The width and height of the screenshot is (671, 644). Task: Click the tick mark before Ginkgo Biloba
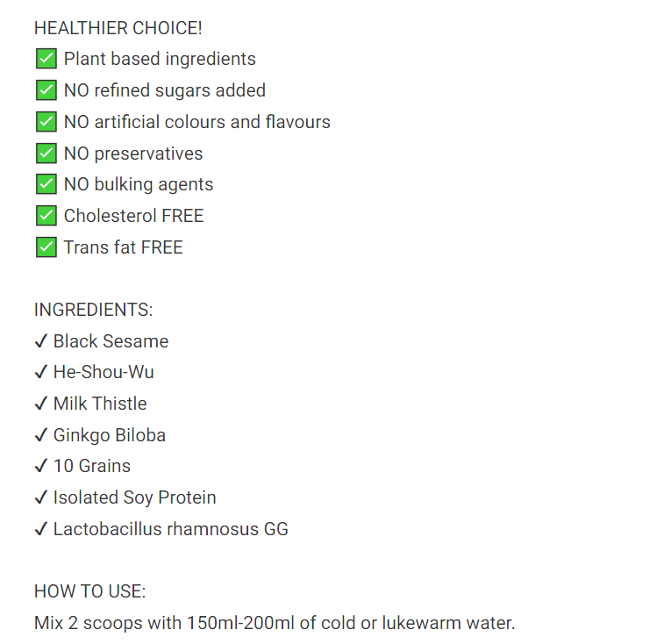(41, 434)
